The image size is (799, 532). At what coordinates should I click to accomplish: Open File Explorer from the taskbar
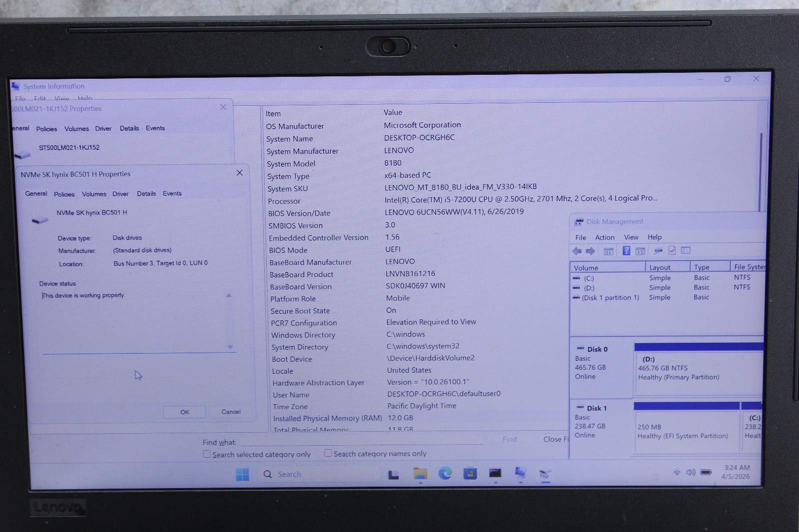(420, 474)
